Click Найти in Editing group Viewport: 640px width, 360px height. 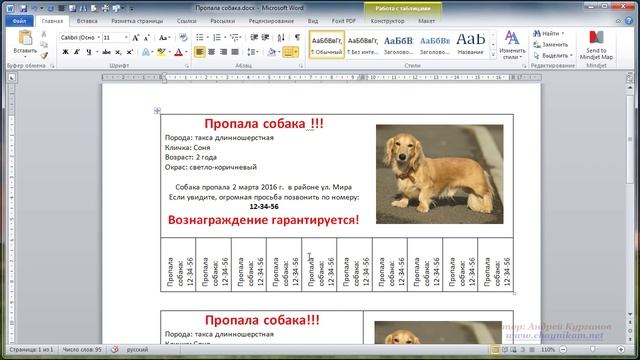coord(549,33)
